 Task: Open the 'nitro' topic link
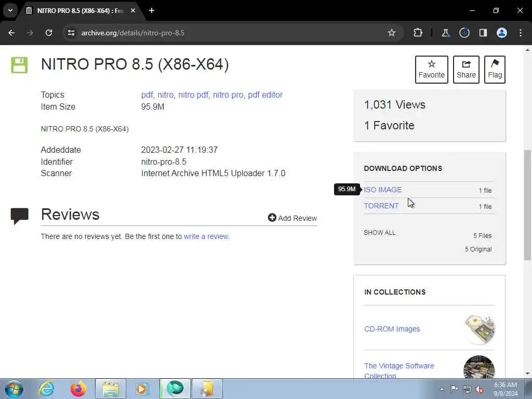pyautogui.click(x=165, y=95)
